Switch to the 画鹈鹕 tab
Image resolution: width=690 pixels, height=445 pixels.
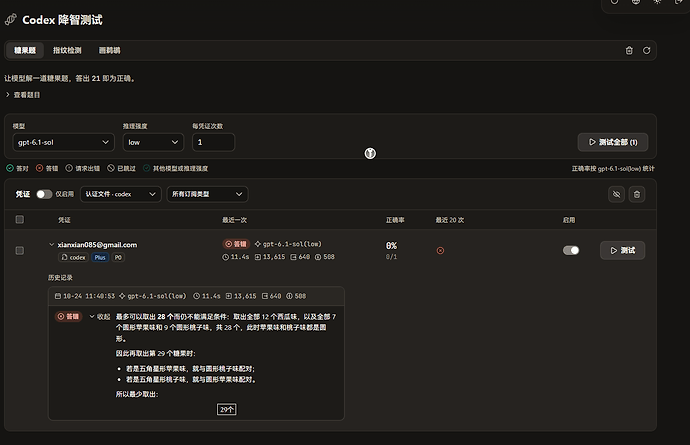(110, 51)
